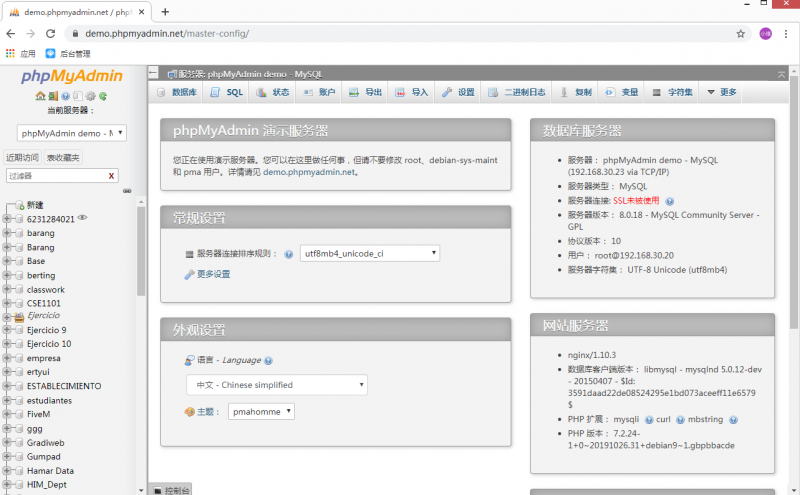Viewport: 800px width, 495px height.
Task: Click the browser back arrow
Action: (x=11, y=34)
